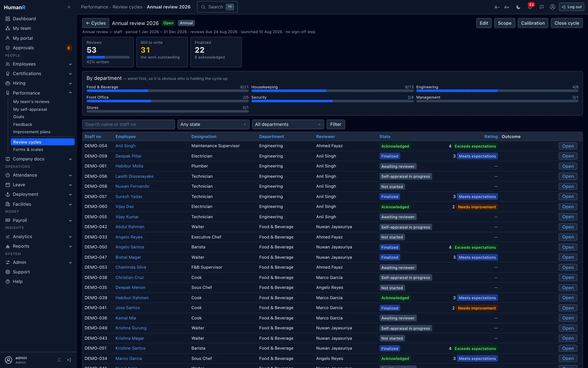The width and height of the screenshot is (588, 368).
Task: Open the Any state dropdown
Action: (x=213, y=125)
